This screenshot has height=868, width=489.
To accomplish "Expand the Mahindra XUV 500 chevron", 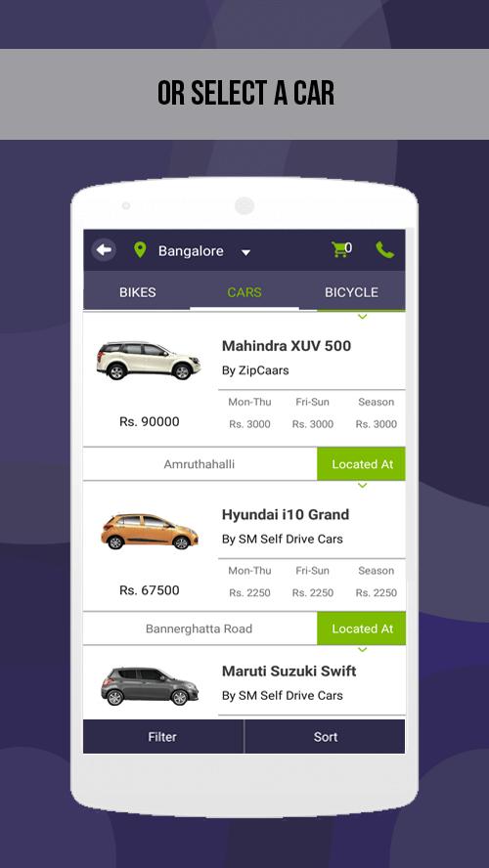I will (362, 317).
